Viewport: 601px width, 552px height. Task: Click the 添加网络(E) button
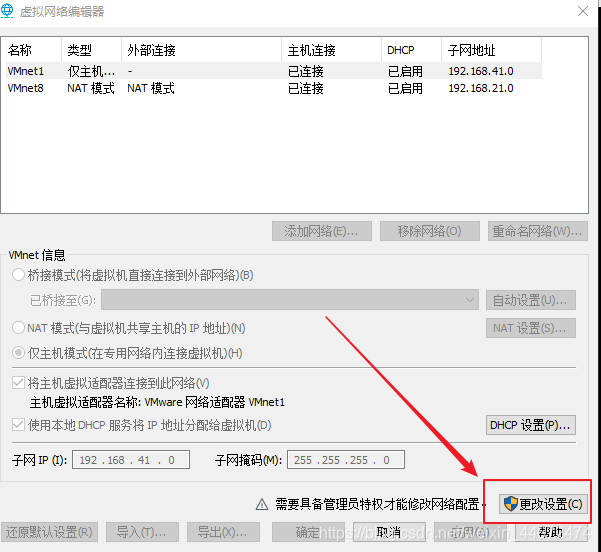(322, 231)
